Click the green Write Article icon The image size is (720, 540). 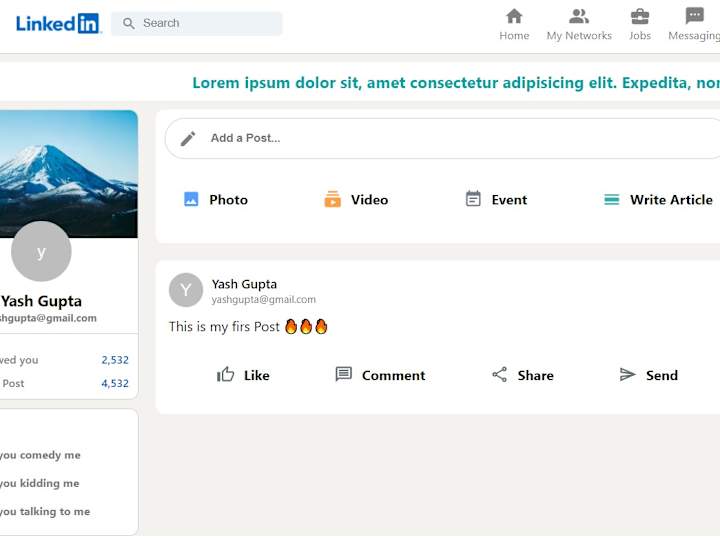click(612, 200)
